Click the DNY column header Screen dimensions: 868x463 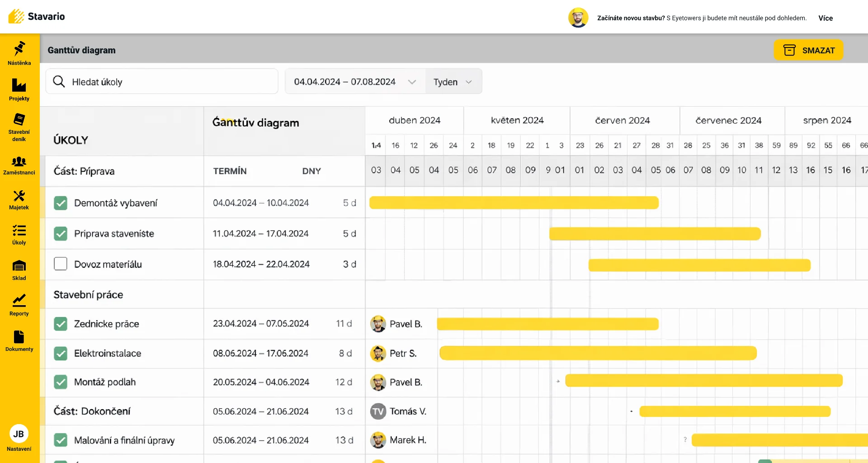click(x=311, y=171)
